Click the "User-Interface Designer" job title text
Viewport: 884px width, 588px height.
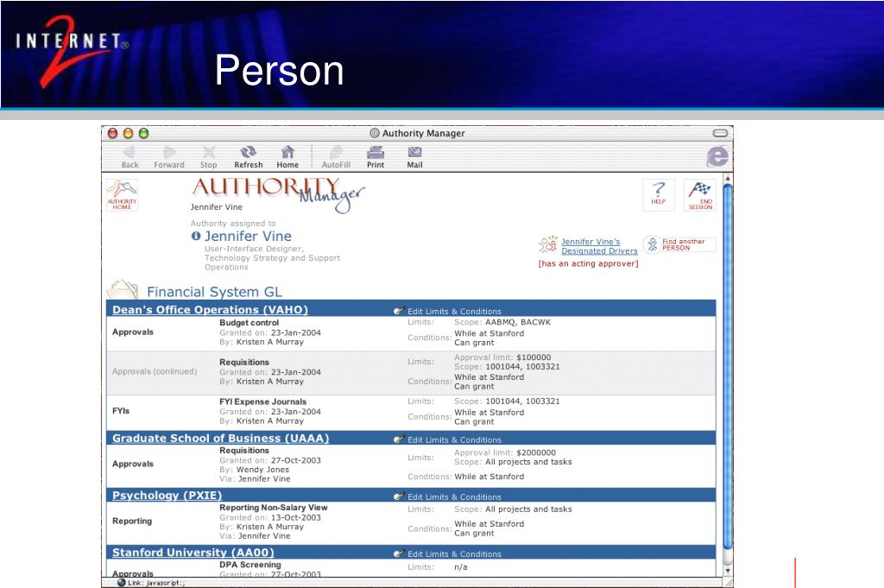255,249
